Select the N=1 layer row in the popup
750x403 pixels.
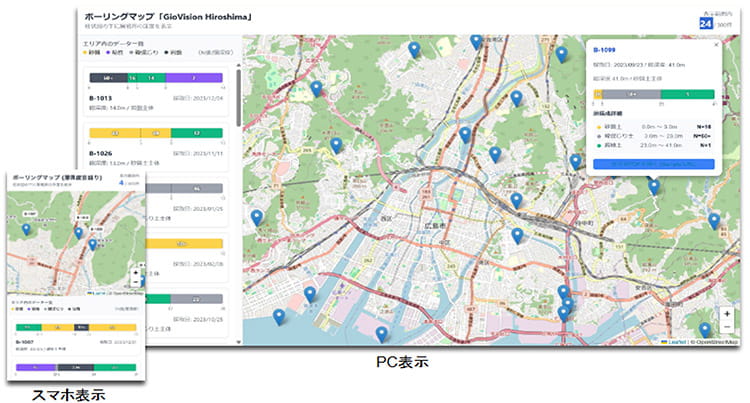click(x=654, y=145)
